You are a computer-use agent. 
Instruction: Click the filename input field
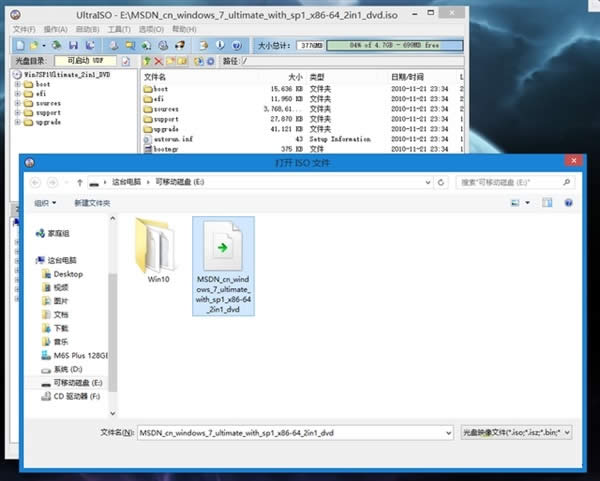290,432
